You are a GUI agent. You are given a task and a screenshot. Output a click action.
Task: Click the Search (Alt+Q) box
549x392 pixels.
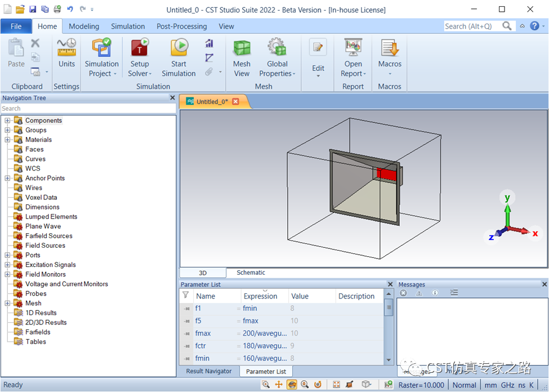[x=472, y=26]
